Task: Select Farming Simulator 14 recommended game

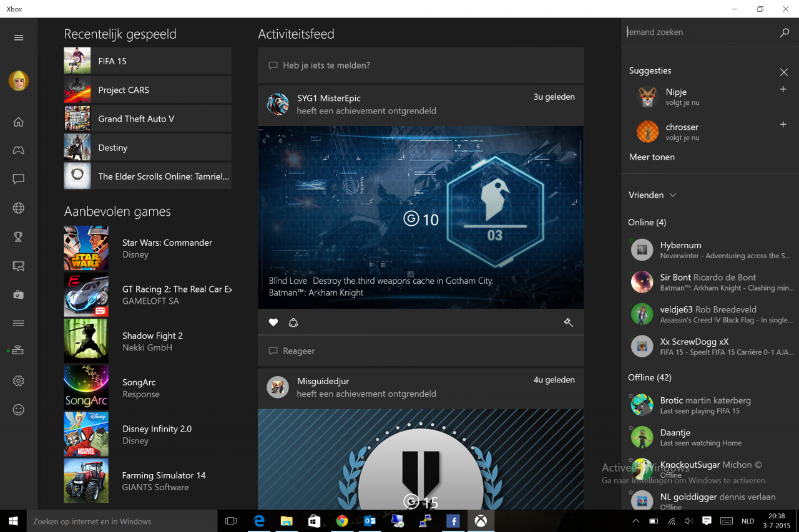Action: click(147, 481)
